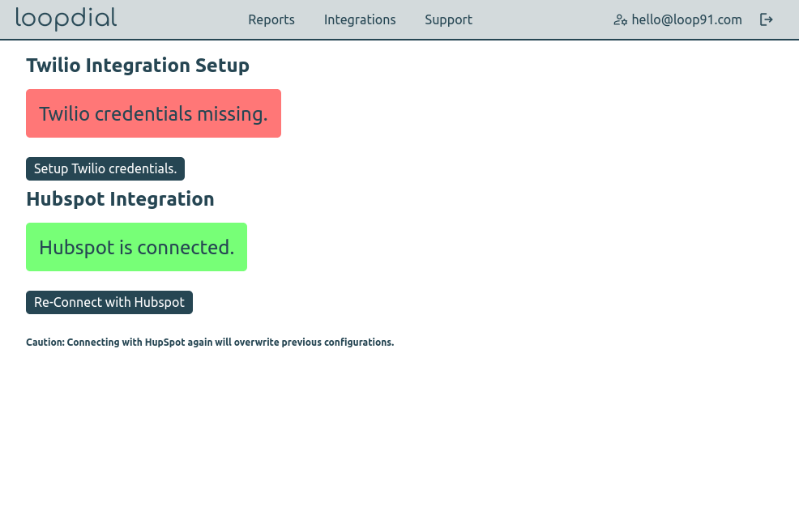Select the Twilio Integration Setup heading
Screen dimensions: 799x532
[x=138, y=66]
